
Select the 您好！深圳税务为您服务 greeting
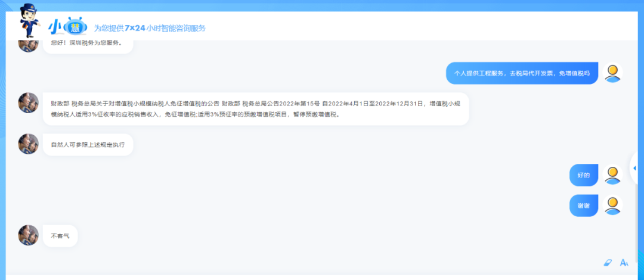[x=88, y=46]
